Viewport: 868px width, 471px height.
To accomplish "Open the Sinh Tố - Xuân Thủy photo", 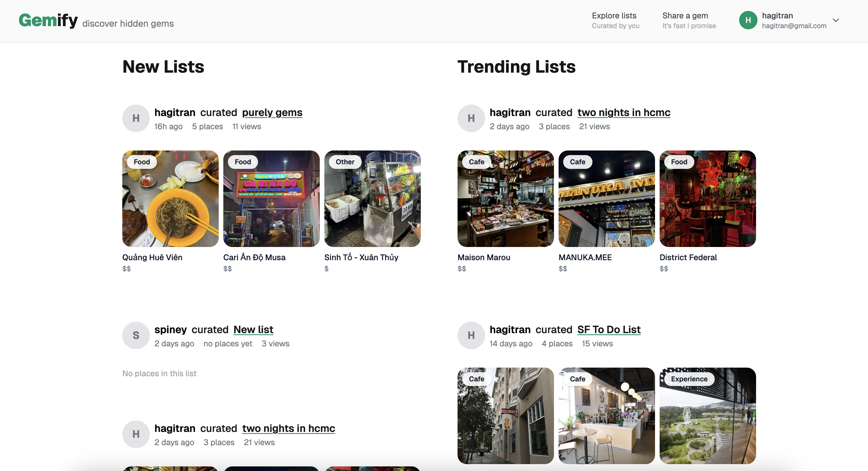I will click(372, 202).
